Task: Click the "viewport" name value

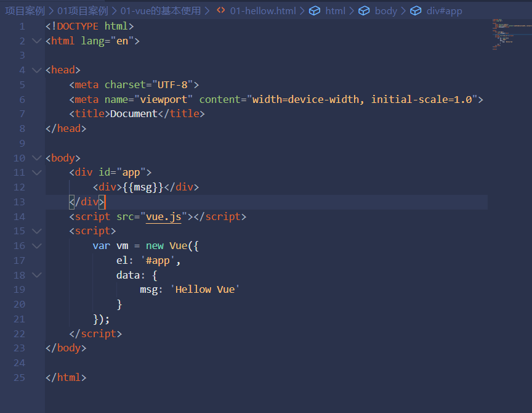Action: [x=164, y=99]
